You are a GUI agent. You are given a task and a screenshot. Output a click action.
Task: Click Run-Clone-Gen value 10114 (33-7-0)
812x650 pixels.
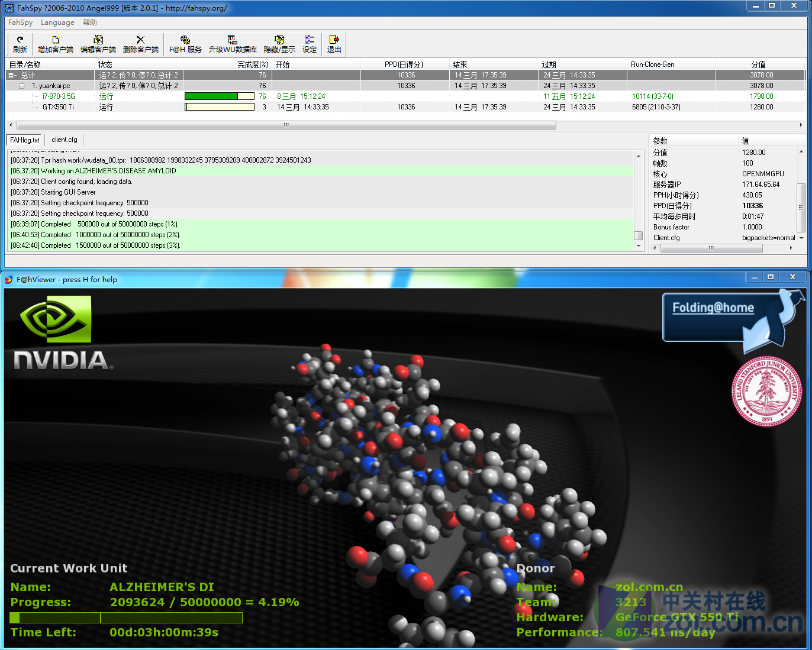652,96
